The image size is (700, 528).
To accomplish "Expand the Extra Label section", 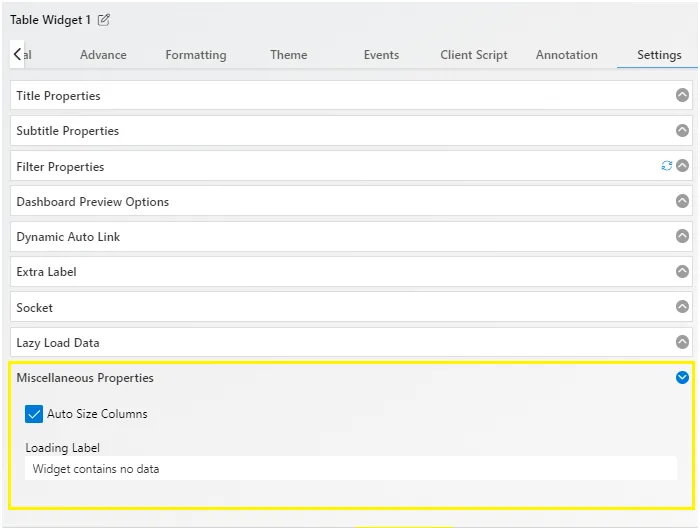I will [x=682, y=271].
